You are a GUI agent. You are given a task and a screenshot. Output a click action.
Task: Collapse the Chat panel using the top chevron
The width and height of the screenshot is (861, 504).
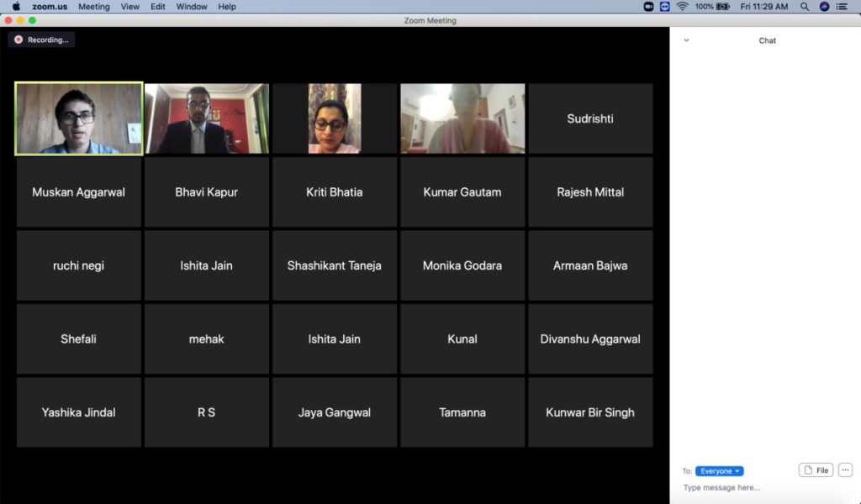tap(685, 39)
